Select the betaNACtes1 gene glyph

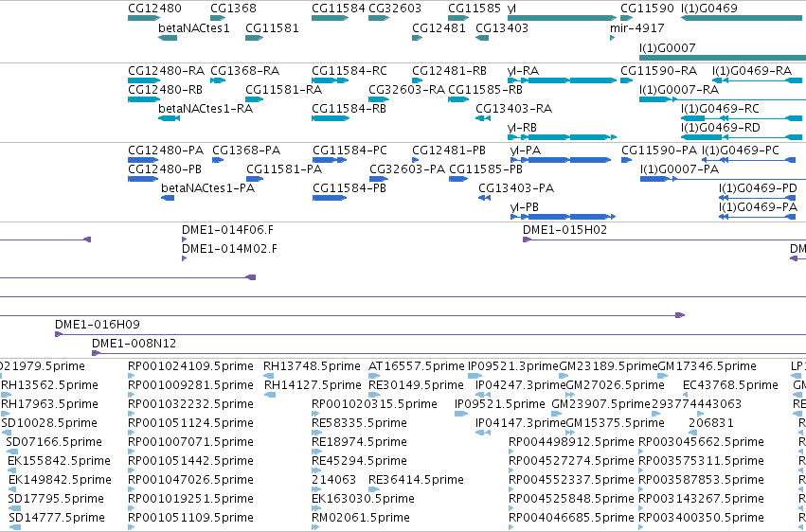click(x=168, y=38)
